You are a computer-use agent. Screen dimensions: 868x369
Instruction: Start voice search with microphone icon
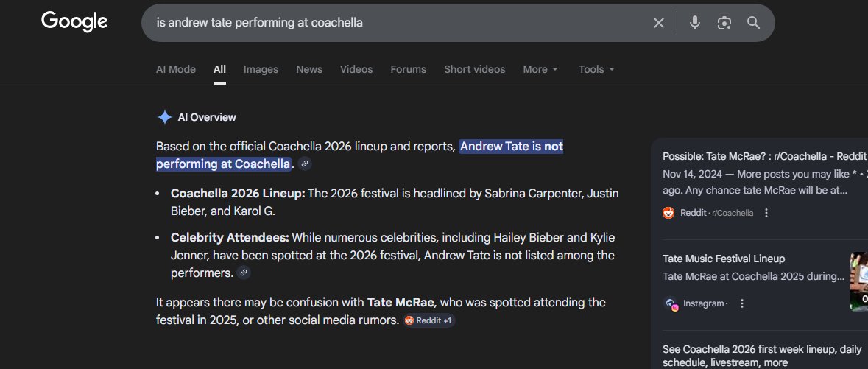pyautogui.click(x=695, y=23)
